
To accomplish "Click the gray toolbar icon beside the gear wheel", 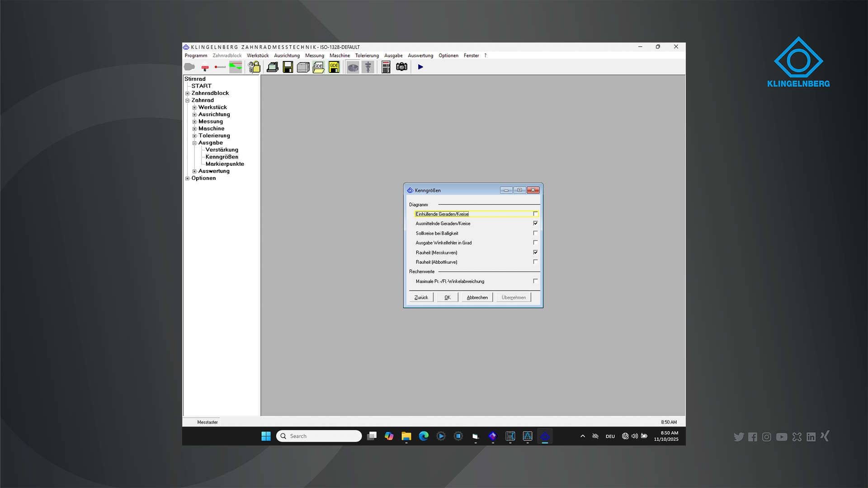I will click(x=368, y=67).
